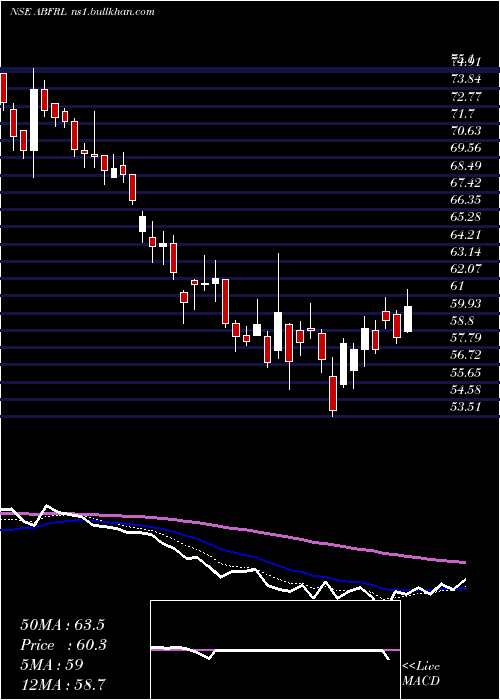Click the 53.51 price axis label
Image resolution: width=500 pixels, height=700 pixels.
click(466, 407)
